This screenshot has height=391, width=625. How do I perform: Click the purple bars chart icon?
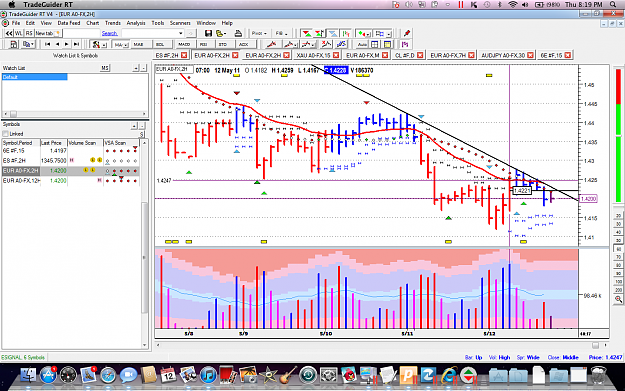pos(405,44)
